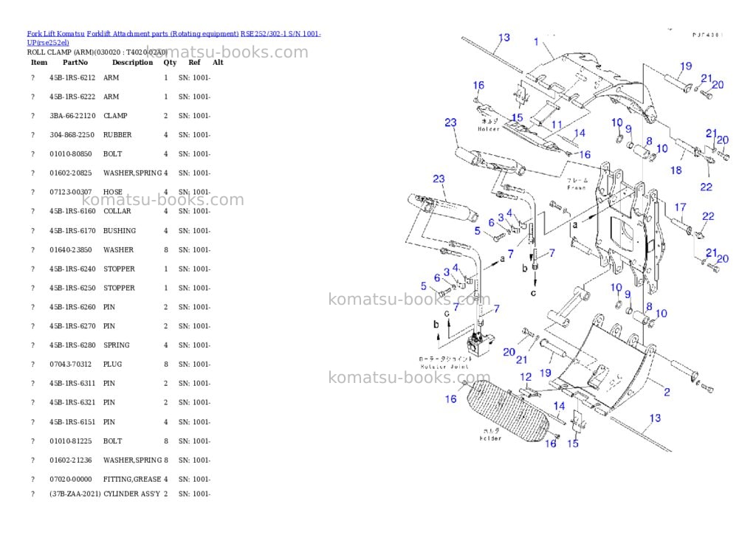Select part number 45B-1RS-6212
Screen dimensions: 756x535
(x=72, y=77)
